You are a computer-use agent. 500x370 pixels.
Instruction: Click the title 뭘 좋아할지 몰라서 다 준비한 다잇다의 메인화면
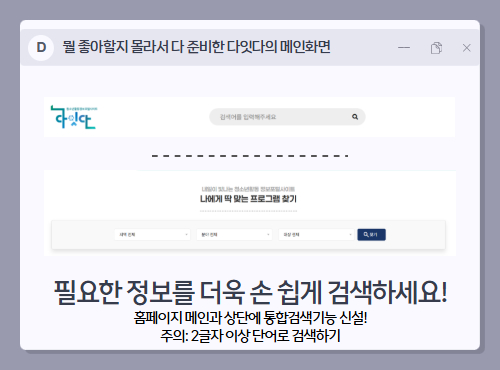[x=196, y=47]
